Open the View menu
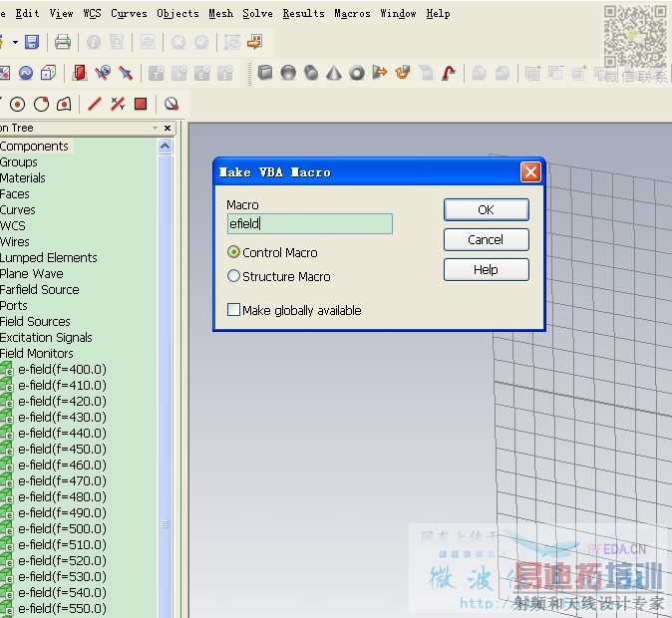The height and width of the screenshot is (618, 672). (x=61, y=13)
